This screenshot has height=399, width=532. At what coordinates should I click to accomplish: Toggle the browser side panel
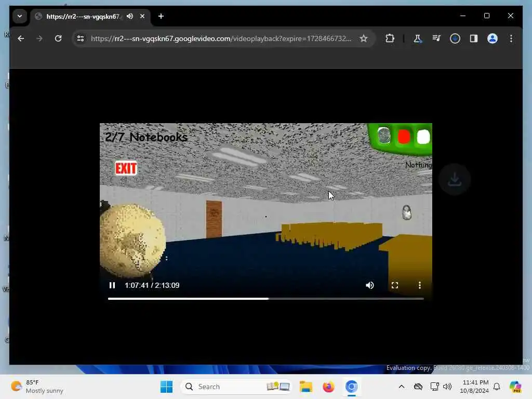point(474,38)
